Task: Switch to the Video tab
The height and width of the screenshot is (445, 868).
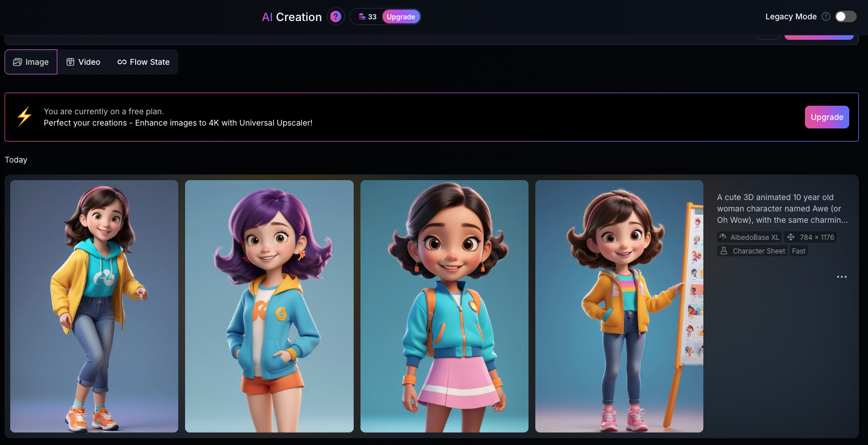Action: click(x=83, y=61)
